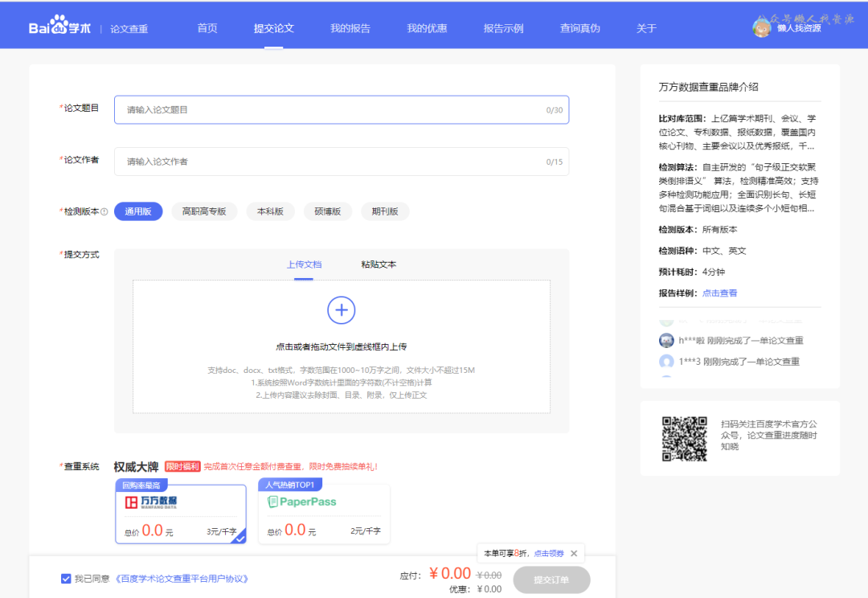Select the 高职高专版 detection version
Screen dimensions: 868x598
[204, 211]
